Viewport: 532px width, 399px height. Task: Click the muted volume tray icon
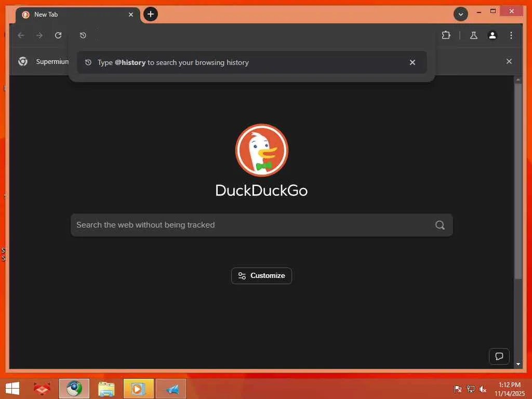[x=483, y=389]
